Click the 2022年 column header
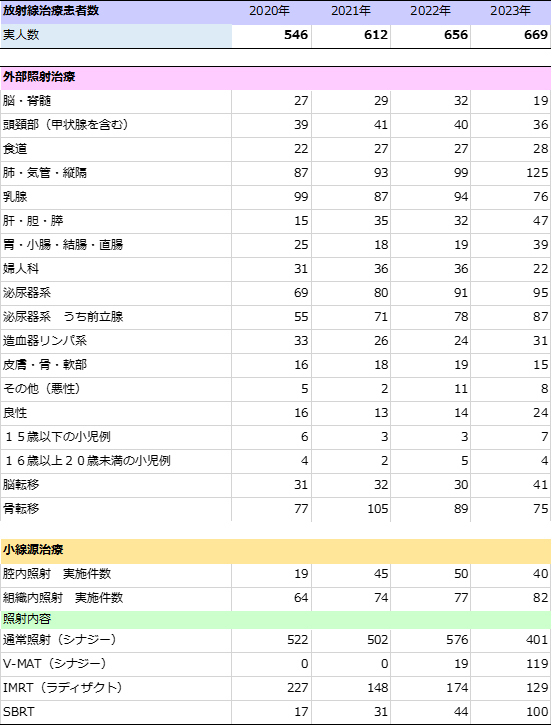 point(430,11)
